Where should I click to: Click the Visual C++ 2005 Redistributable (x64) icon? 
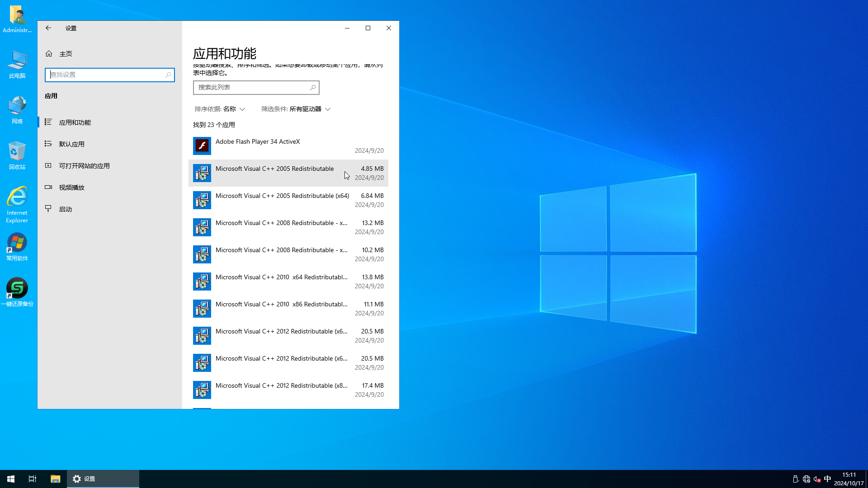coord(202,200)
